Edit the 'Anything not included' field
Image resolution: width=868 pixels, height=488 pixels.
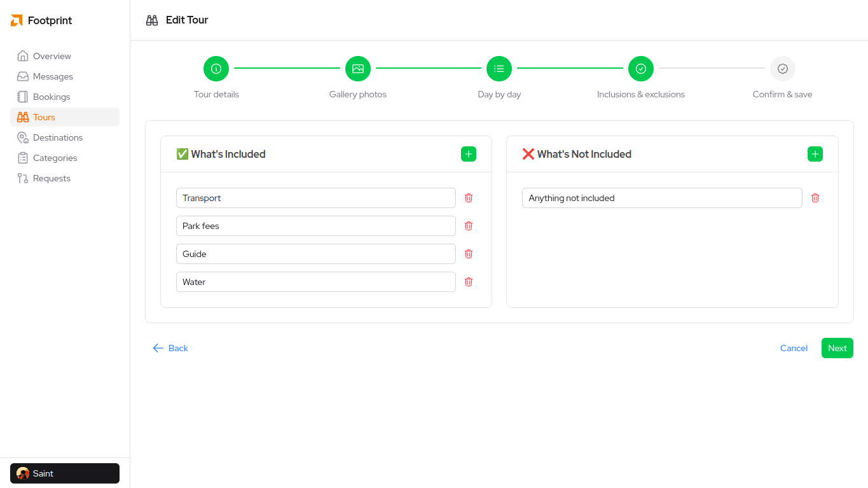click(662, 198)
